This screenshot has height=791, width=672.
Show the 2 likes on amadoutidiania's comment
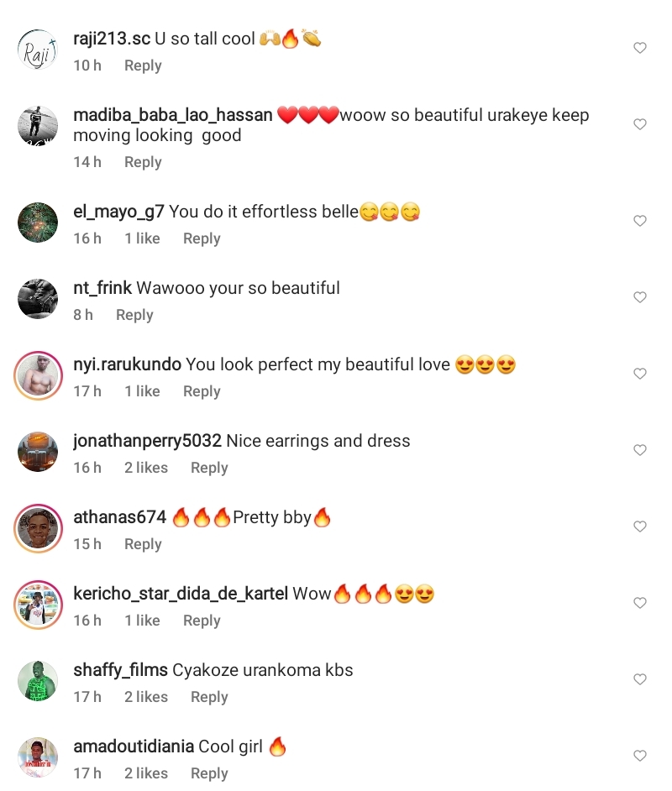(146, 773)
